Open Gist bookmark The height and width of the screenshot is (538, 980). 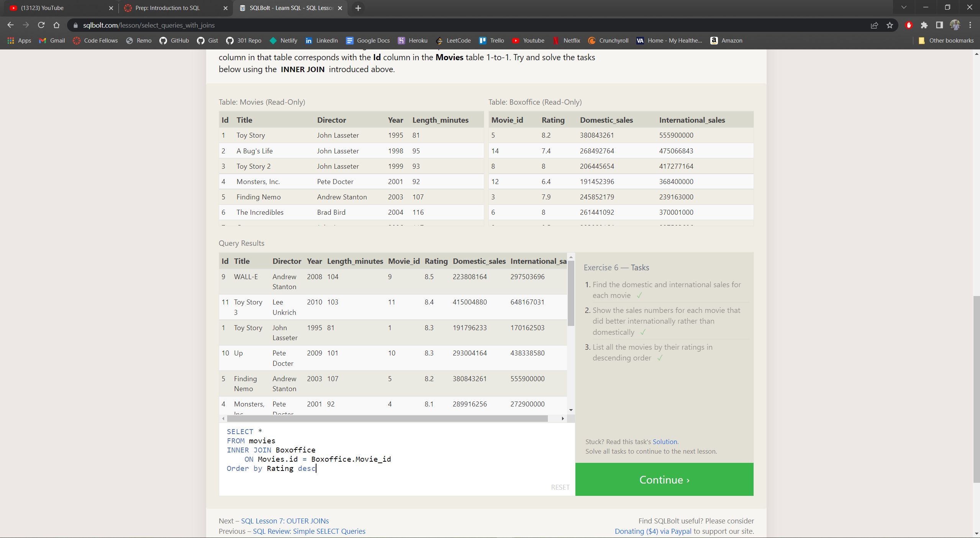point(207,41)
